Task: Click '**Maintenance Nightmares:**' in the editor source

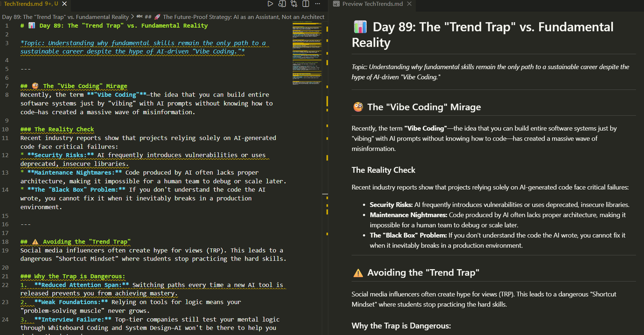Action: (x=75, y=173)
